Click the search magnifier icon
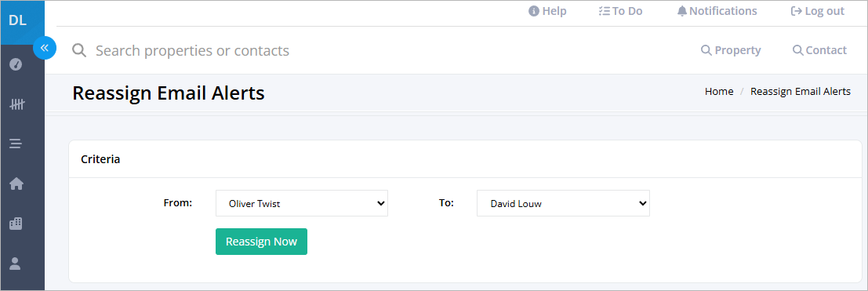This screenshot has height=291, width=868. click(79, 51)
